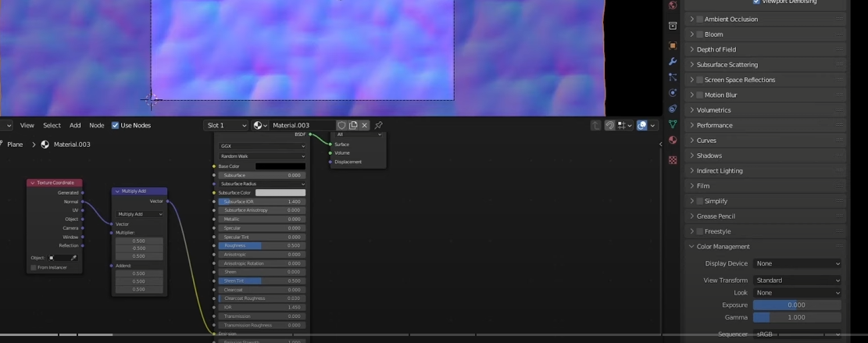The height and width of the screenshot is (343, 868).
Task: Enable the Simplify checkbox
Action: click(x=700, y=202)
